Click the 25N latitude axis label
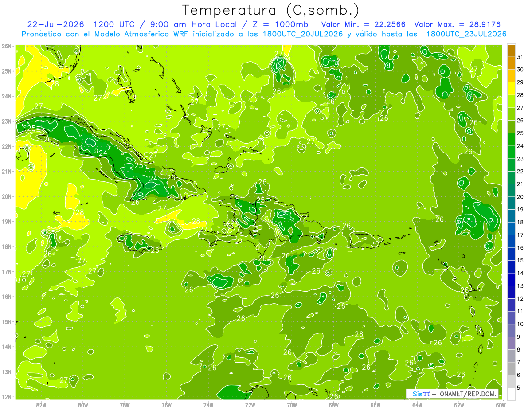The image size is (532, 411). (7, 71)
